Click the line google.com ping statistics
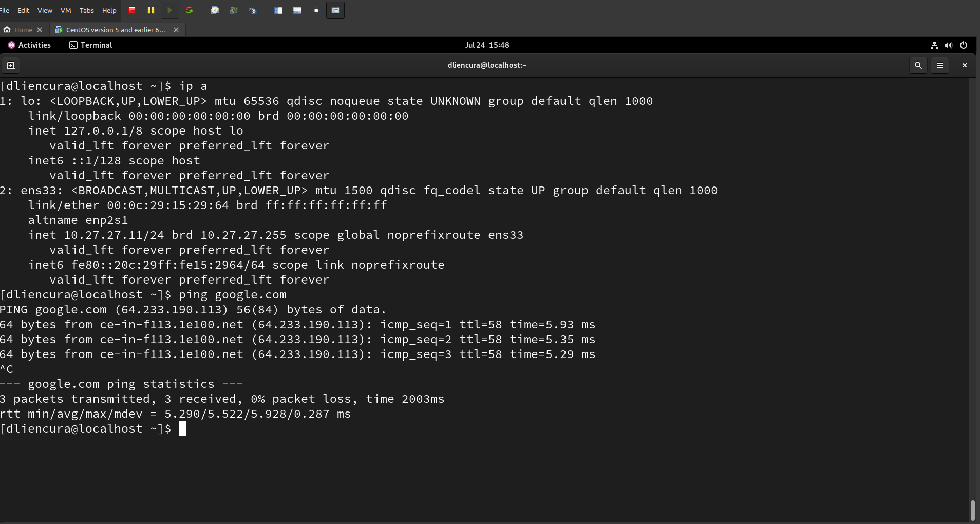The image size is (980, 524). (122, 384)
